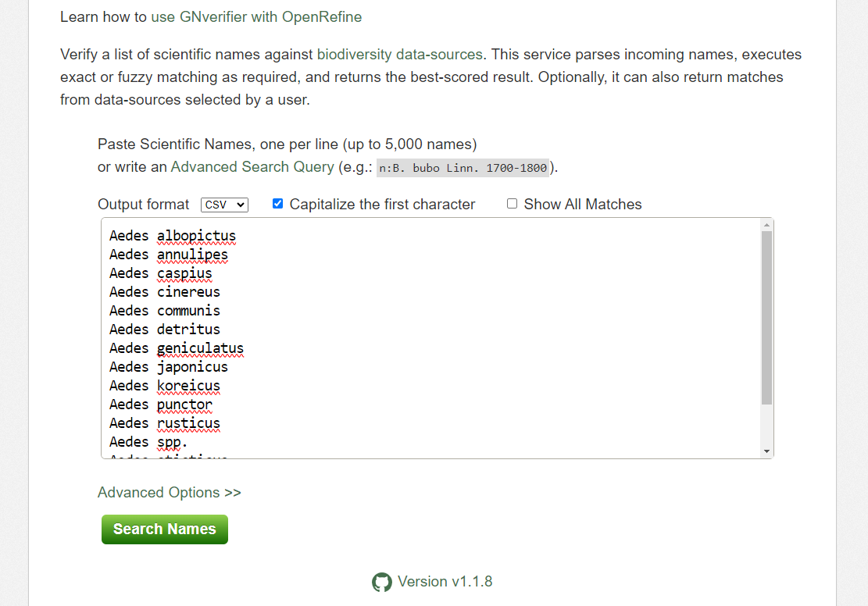Screen dimensions: 868x606
Task: Click the Search Names button
Action: point(164,529)
